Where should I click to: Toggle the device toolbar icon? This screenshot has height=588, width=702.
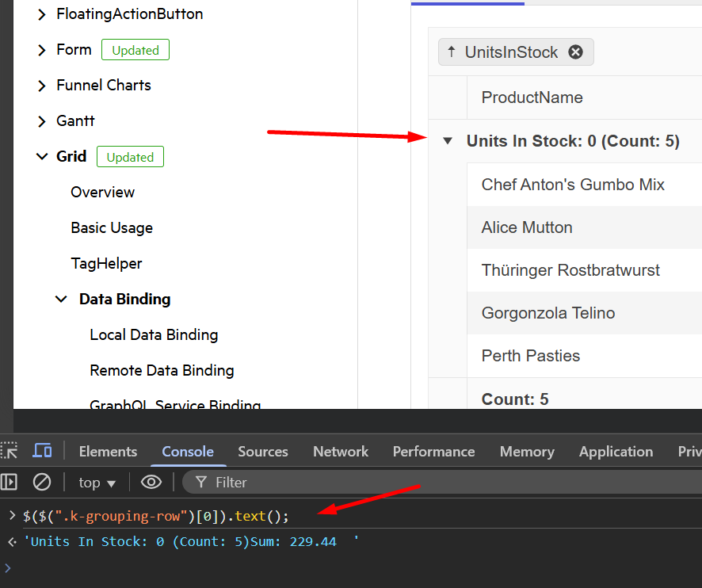(42, 451)
